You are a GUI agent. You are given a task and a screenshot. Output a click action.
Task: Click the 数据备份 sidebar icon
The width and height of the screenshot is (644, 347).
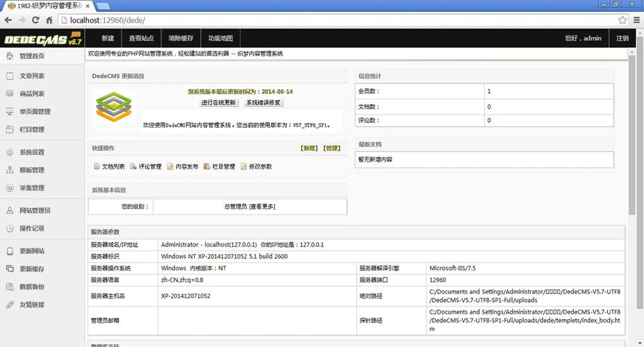point(10,287)
